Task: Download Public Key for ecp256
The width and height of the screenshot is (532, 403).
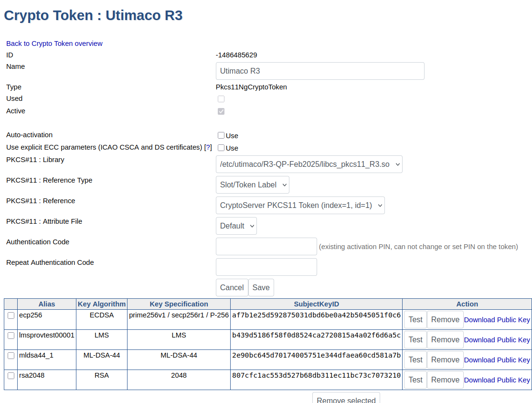Action: pos(497,319)
